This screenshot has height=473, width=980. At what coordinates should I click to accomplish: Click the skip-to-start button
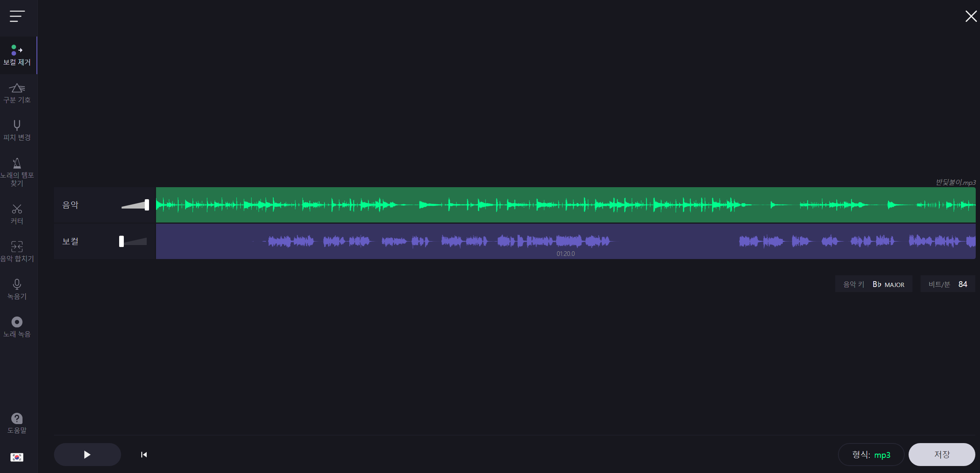click(x=144, y=454)
